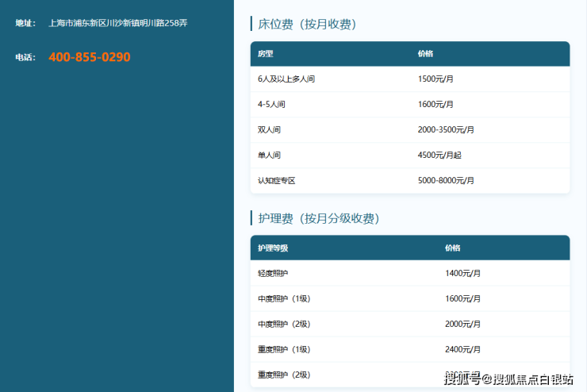Select the 4500元/月起 price cell
Viewport: 587px width, 392px height.
coord(440,156)
